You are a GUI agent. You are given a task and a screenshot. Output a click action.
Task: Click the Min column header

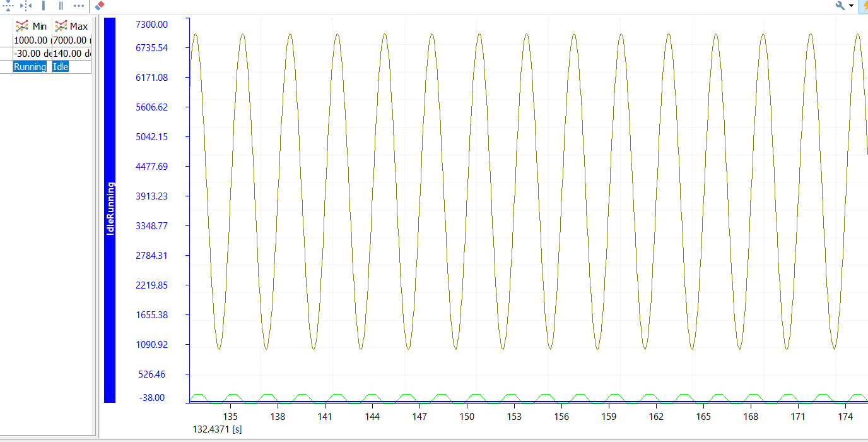coord(32,26)
